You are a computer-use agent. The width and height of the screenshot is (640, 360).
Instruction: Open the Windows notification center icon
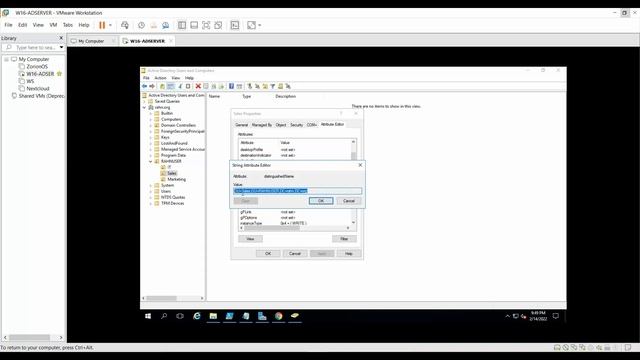click(x=556, y=316)
